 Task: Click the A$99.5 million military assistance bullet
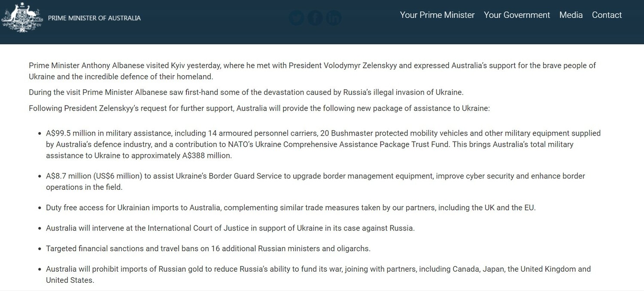(x=323, y=144)
